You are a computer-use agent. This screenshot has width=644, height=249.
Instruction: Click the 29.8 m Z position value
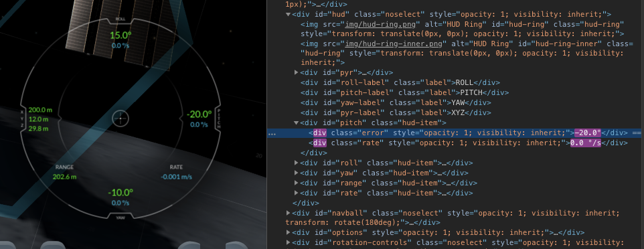tap(39, 129)
